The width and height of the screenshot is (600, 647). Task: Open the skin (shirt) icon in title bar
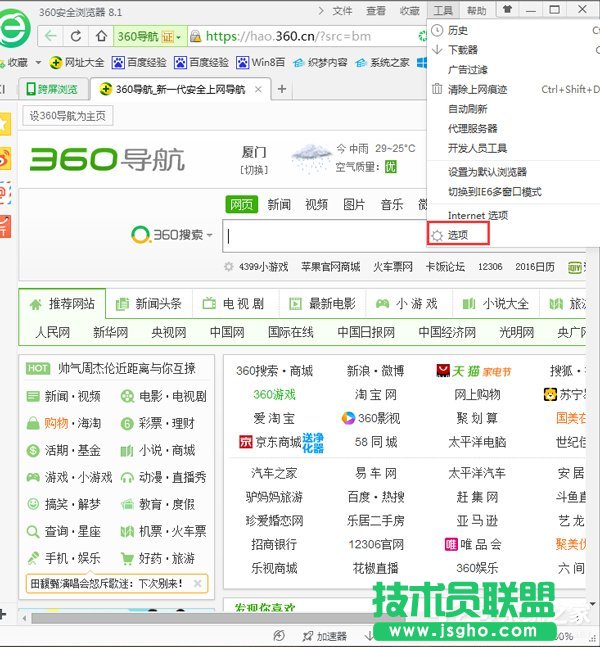click(508, 10)
